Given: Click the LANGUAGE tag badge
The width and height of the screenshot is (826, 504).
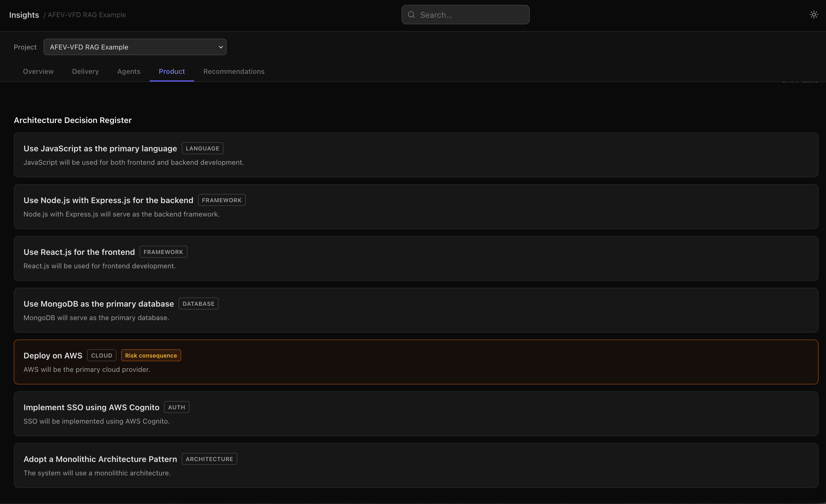Looking at the screenshot, I should tap(202, 148).
